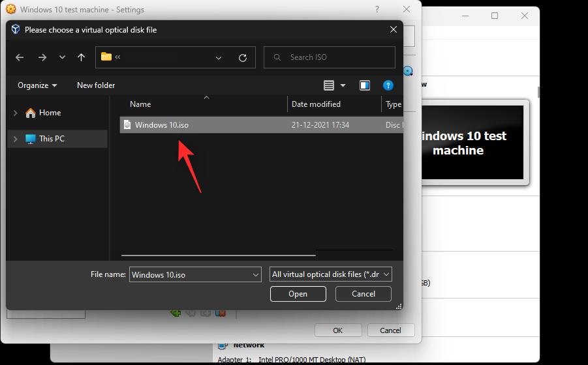588x365 pixels.
Task: Click the folder icon in address bar
Action: coord(106,57)
